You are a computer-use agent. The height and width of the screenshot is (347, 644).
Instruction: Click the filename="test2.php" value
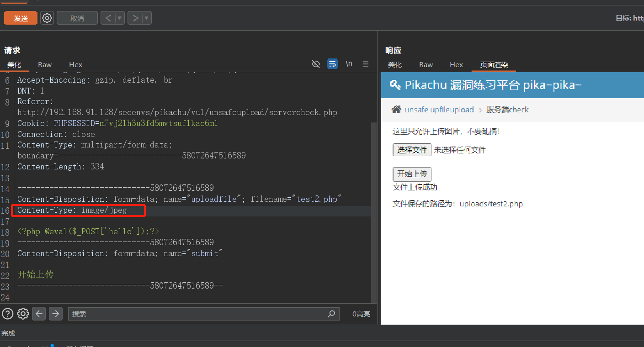(x=296, y=199)
